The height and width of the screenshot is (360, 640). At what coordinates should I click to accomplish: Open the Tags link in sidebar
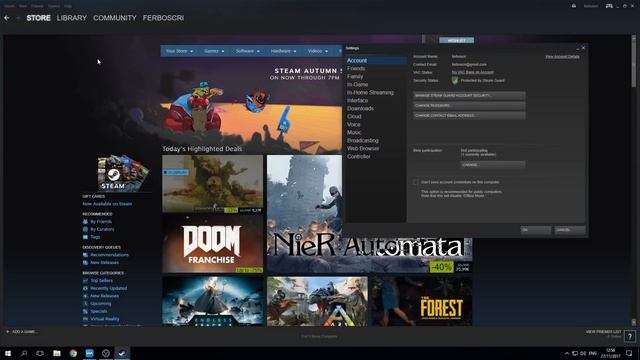[95, 237]
